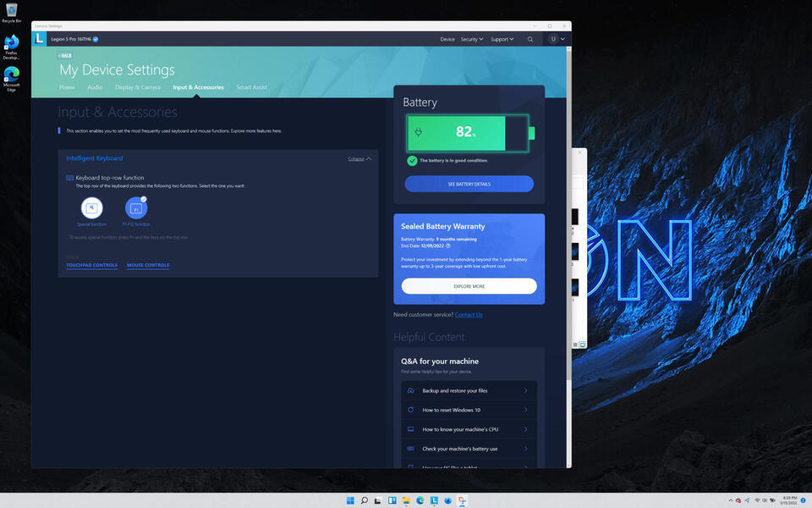This screenshot has height=508, width=812.
Task: Click the 82% battery level indicator
Action: pyautogui.click(x=470, y=133)
